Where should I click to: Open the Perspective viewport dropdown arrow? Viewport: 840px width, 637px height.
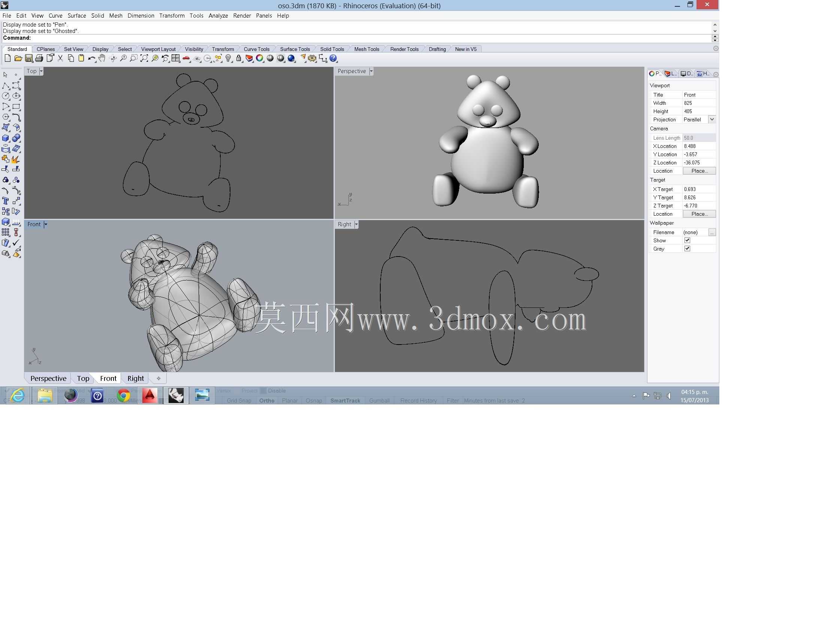point(371,71)
